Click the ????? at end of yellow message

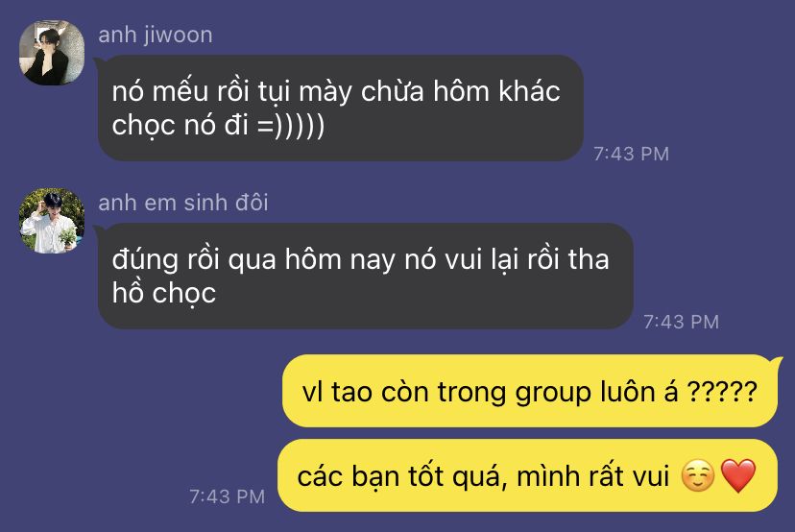point(722,392)
